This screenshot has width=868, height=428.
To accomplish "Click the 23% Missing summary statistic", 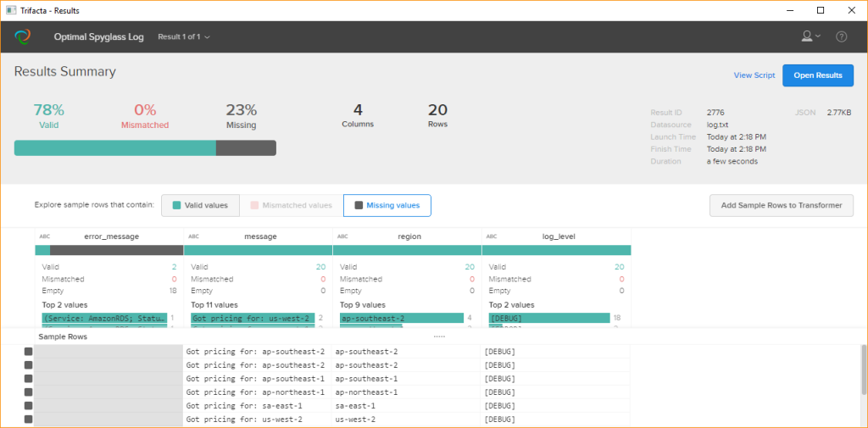I will click(x=242, y=116).
